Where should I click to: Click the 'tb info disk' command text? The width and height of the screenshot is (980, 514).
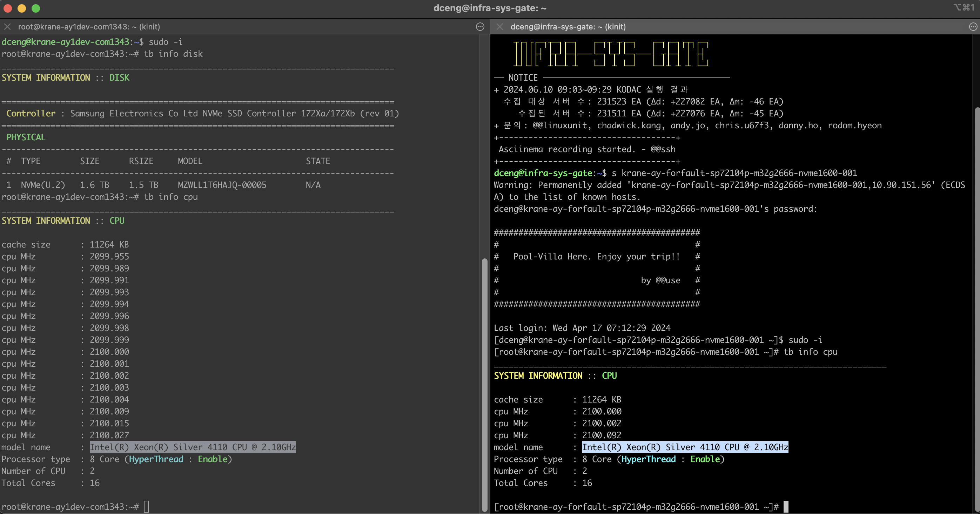173,54
